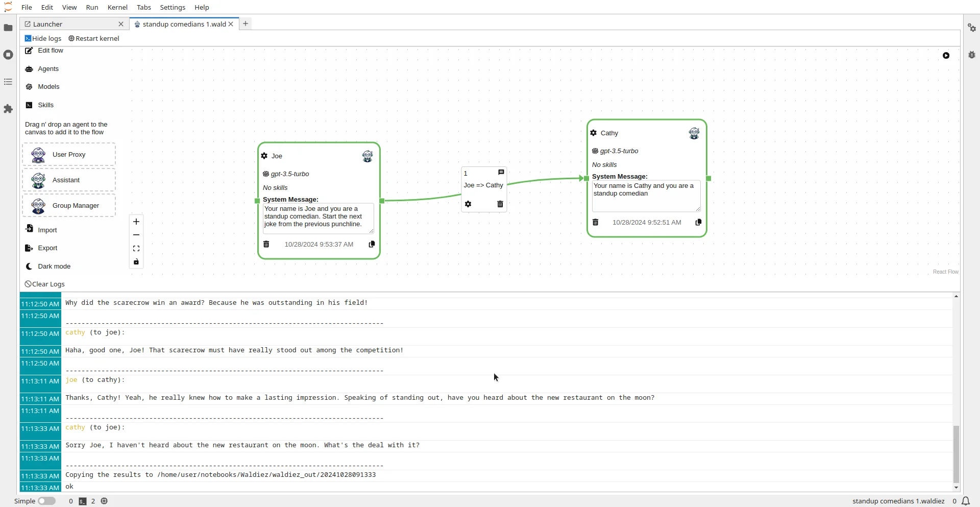Image resolution: width=980 pixels, height=507 pixels.
Task: Open Kernel menu
Action: click(117, 7)
